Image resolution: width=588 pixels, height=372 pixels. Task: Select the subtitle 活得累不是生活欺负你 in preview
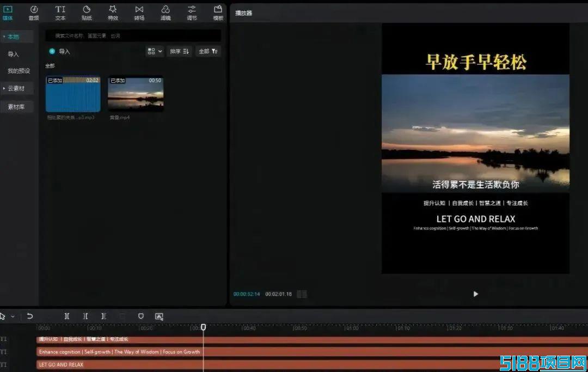(x=475, y=185)
